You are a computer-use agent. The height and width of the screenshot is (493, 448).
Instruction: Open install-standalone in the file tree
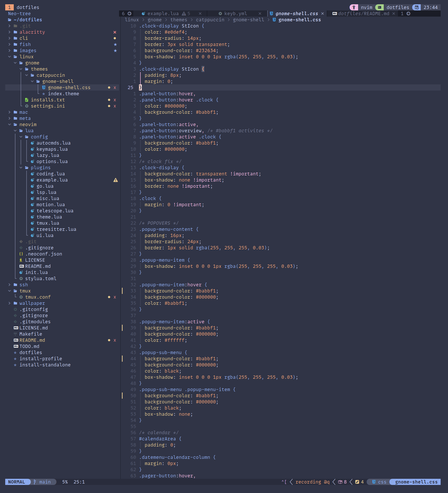45,365
